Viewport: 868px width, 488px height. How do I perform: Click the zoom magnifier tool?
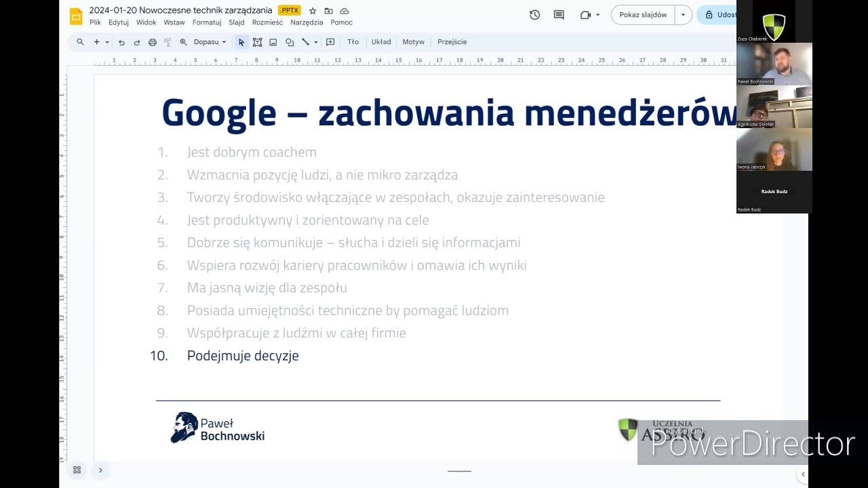pyautogui.click(x=183, y=42)
